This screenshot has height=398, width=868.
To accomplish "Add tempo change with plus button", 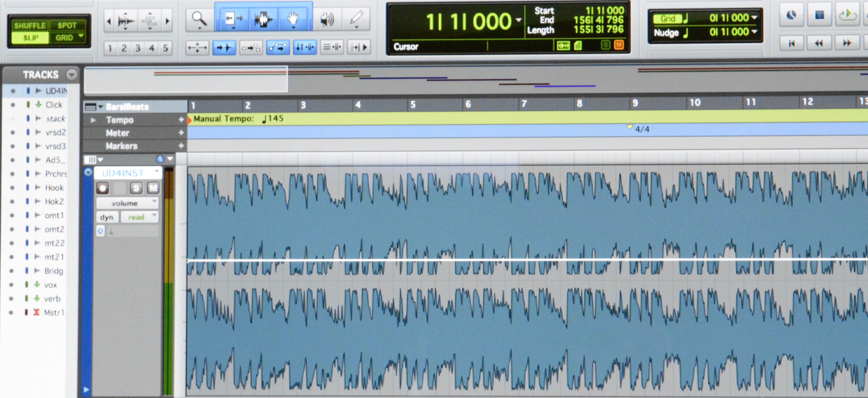I will click(x=181, y=120).
